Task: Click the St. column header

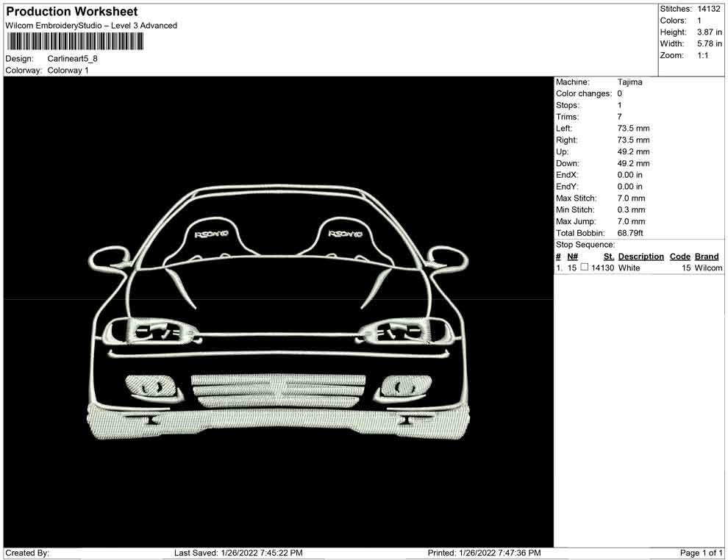Action: [608, 256]
